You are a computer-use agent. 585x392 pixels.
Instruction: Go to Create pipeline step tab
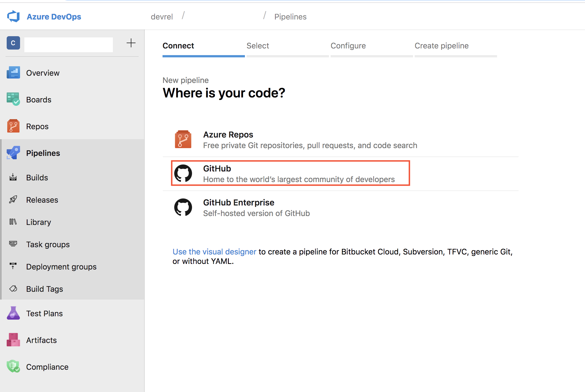pyautogui.click(x=441, y=46)
